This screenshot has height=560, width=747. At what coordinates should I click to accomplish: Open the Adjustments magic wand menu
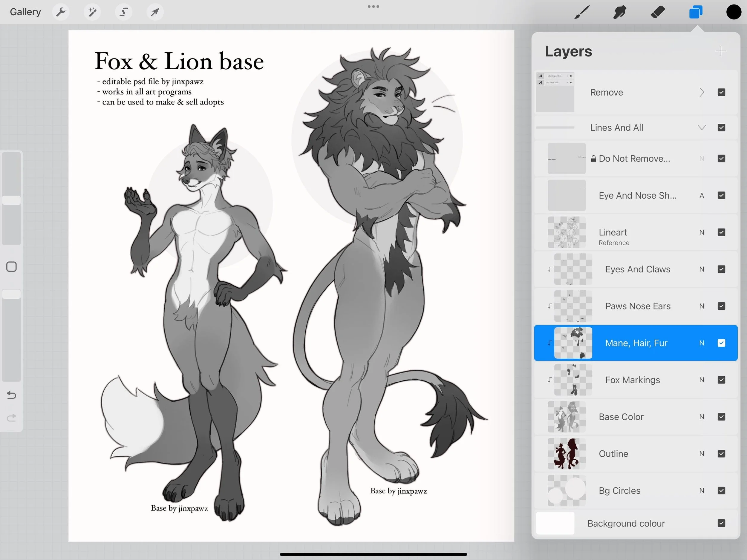[x=92, y=12]
